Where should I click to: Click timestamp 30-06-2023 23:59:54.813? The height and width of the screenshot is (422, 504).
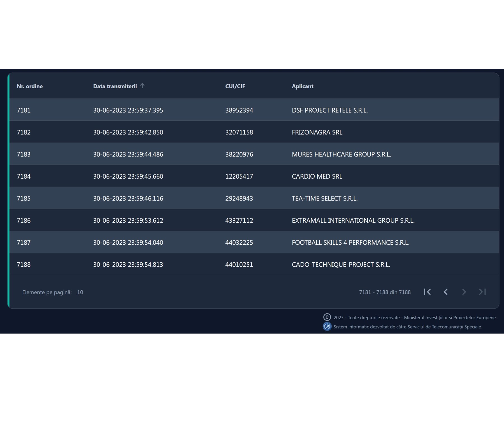tap(128, 265)
